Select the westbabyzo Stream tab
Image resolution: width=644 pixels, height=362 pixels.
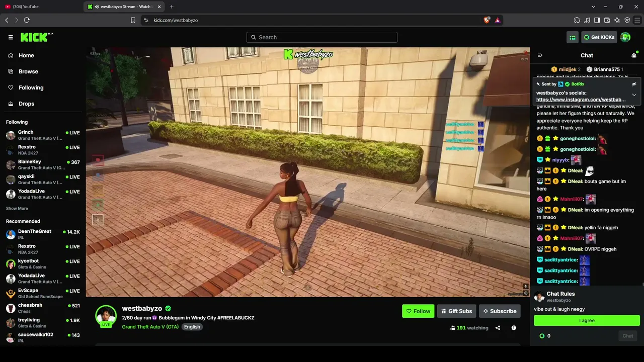125,7
